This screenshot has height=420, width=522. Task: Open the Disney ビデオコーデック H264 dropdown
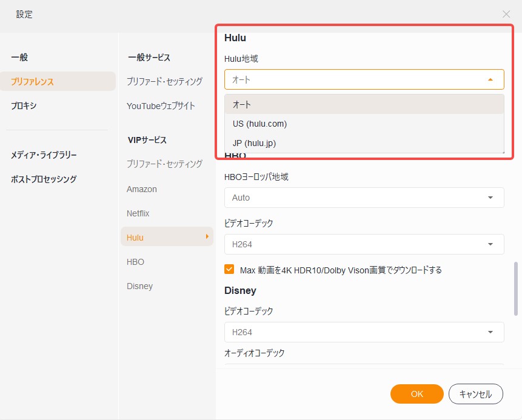364,332
